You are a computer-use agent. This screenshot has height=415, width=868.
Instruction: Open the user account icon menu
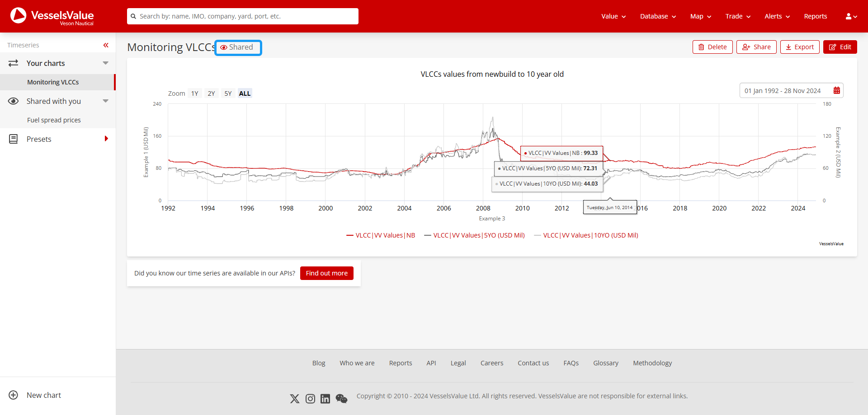coord(851,16)
